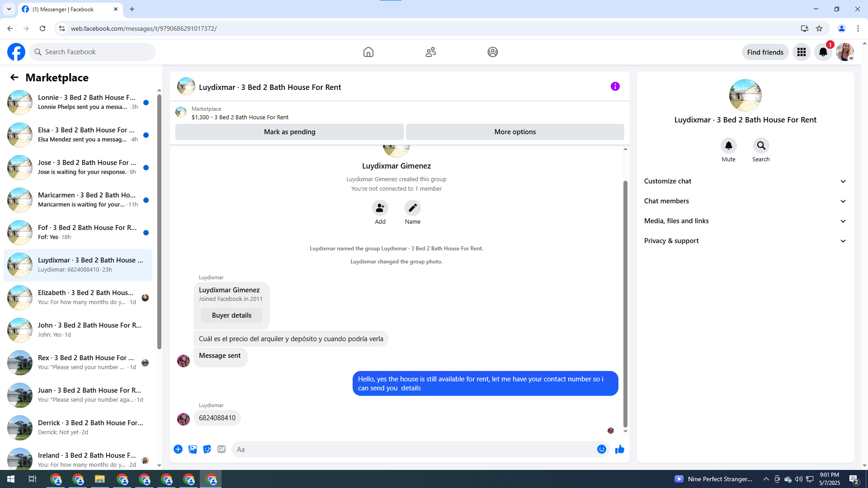Screen dimensions: 868x488
Task: Click the Add people icon in chat
Action: point(380,208)
